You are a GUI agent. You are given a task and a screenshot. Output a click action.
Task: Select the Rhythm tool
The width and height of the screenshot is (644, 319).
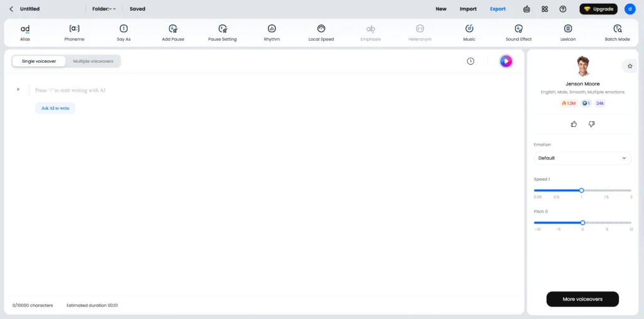(x=272, y=29)
